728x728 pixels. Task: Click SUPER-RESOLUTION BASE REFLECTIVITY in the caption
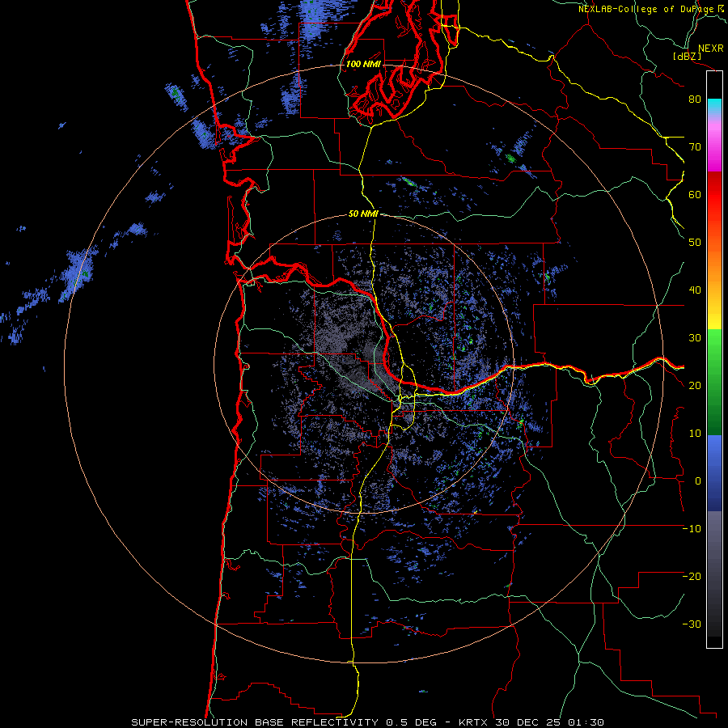255,722
